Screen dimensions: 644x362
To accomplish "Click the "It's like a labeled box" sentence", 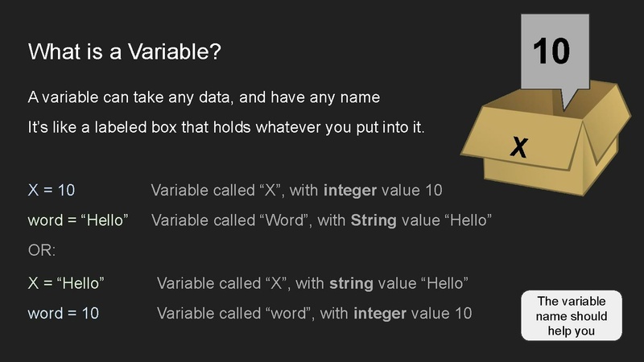I will [x=226, y=128].
